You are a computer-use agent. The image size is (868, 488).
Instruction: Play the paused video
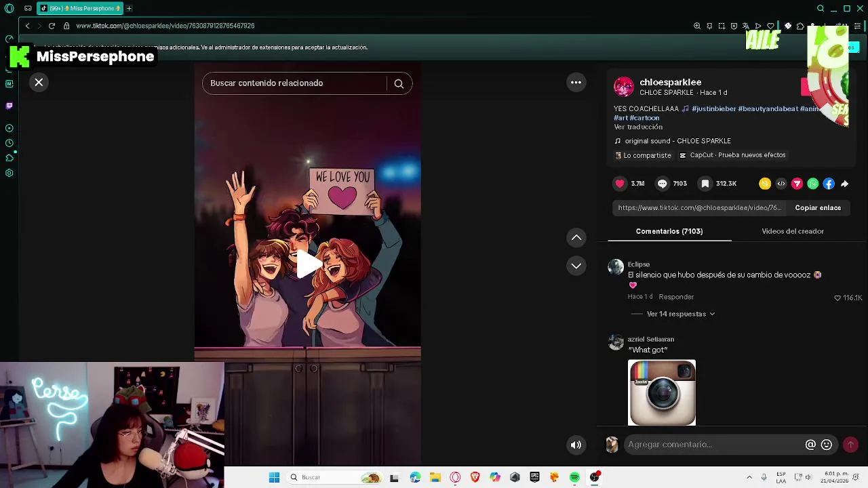[x=308, y=264]
